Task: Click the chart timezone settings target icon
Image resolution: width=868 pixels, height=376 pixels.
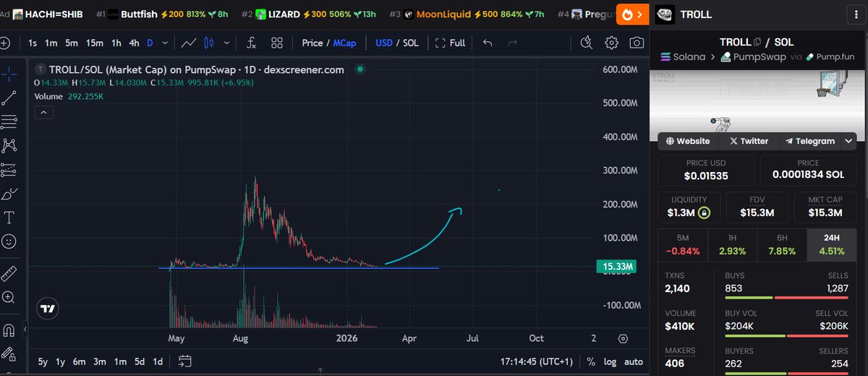Action: [x=624, y=338]
